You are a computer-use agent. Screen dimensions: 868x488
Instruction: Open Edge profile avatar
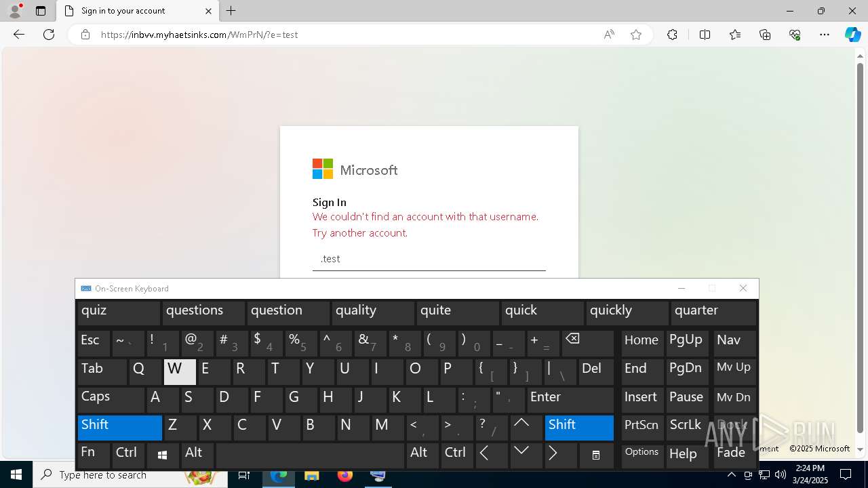(15, 11)
